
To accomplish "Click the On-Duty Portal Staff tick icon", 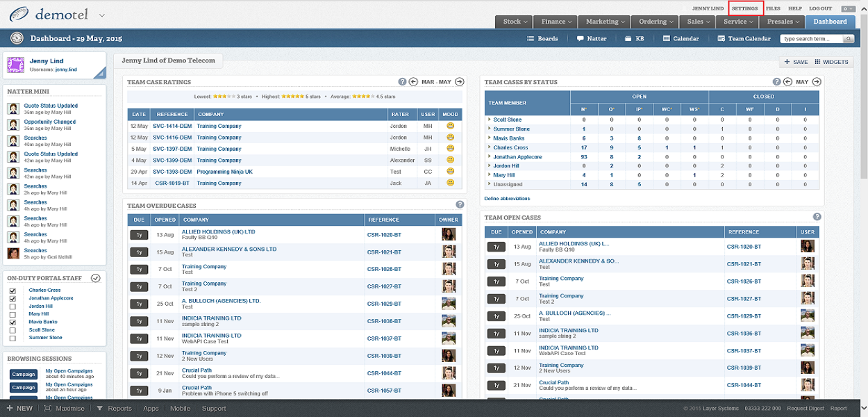I will pos(96,278).
